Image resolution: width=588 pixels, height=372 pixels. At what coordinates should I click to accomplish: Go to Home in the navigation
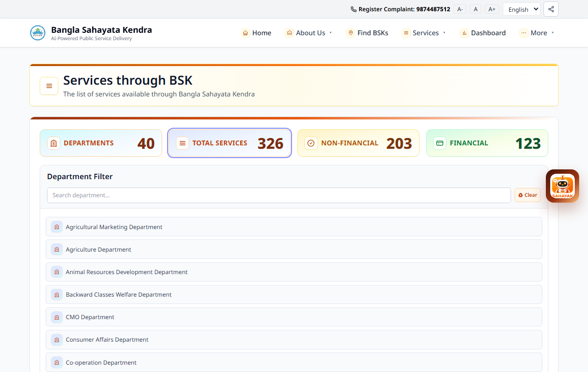[x=256, y=33]
